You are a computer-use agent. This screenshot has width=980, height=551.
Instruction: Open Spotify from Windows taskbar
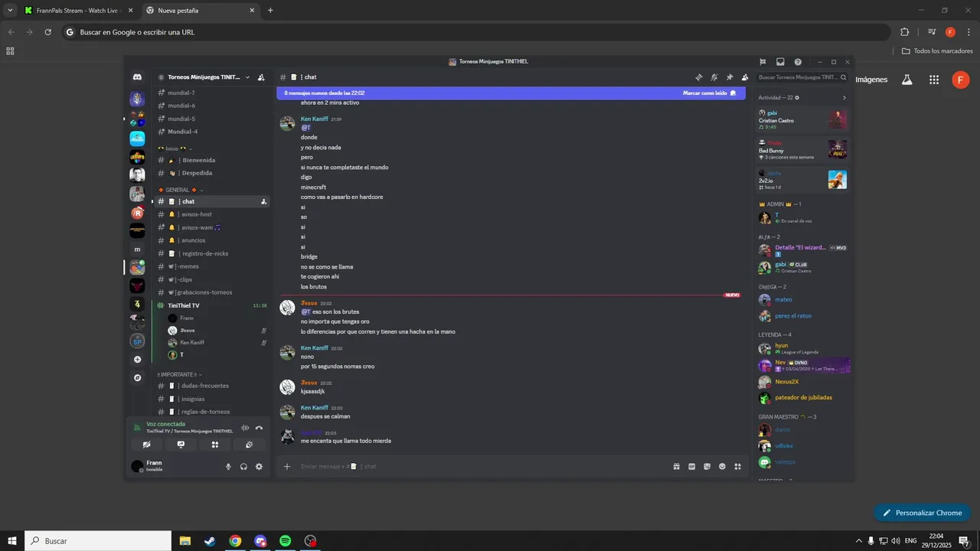point(285,541)
